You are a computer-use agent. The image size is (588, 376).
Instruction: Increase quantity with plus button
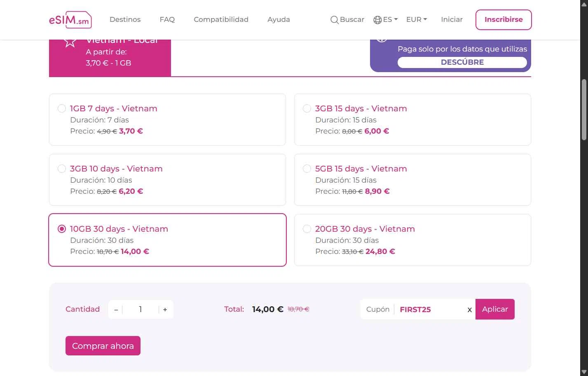pos(165,310)
